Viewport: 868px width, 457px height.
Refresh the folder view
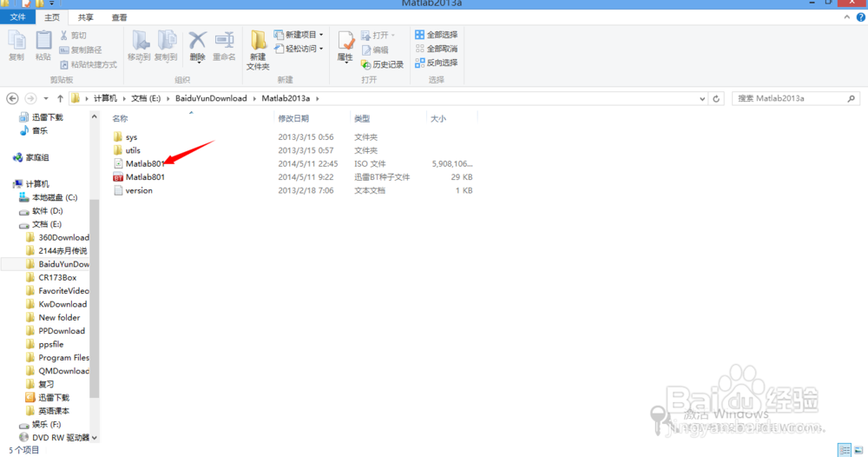click(716, 98)
